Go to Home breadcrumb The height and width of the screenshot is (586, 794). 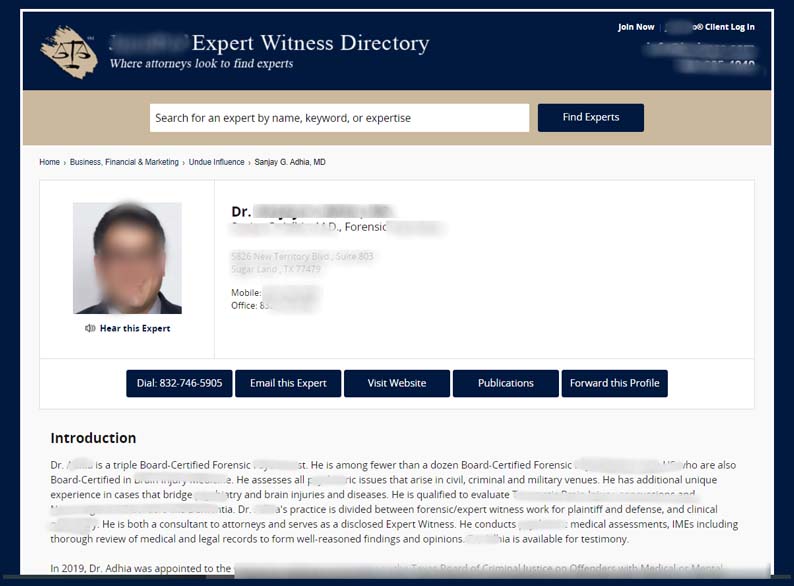(50, 162)
